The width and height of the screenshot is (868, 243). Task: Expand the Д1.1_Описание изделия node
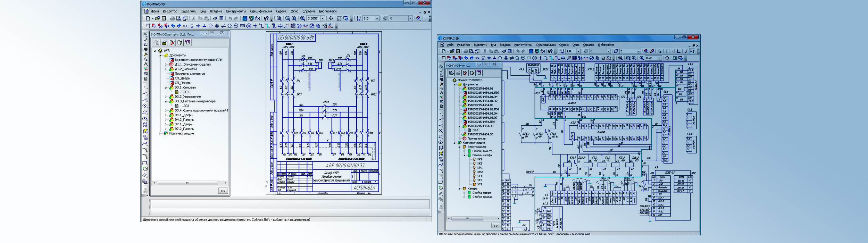(x=166, y=65)
